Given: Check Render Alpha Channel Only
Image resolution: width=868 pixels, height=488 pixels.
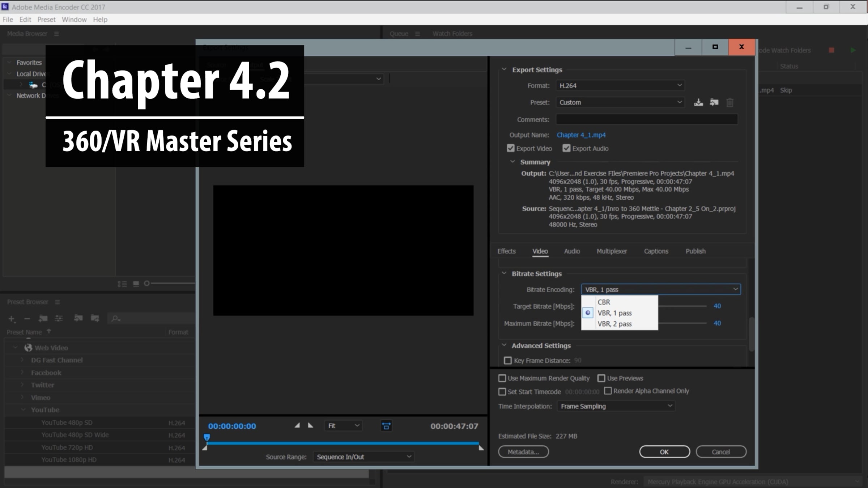Looking at the screenshot, I should [608, 391].
